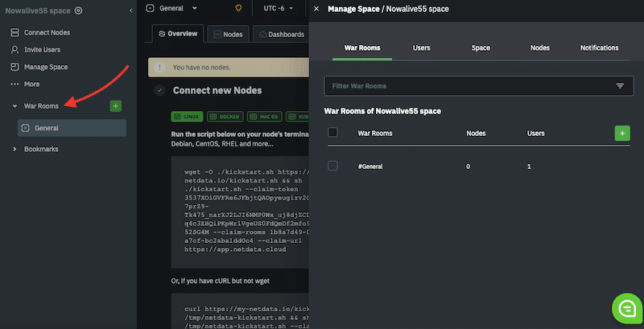Click the Invite Users sidebar link
This screenshot has width=644, height=329.
point(43,50)
